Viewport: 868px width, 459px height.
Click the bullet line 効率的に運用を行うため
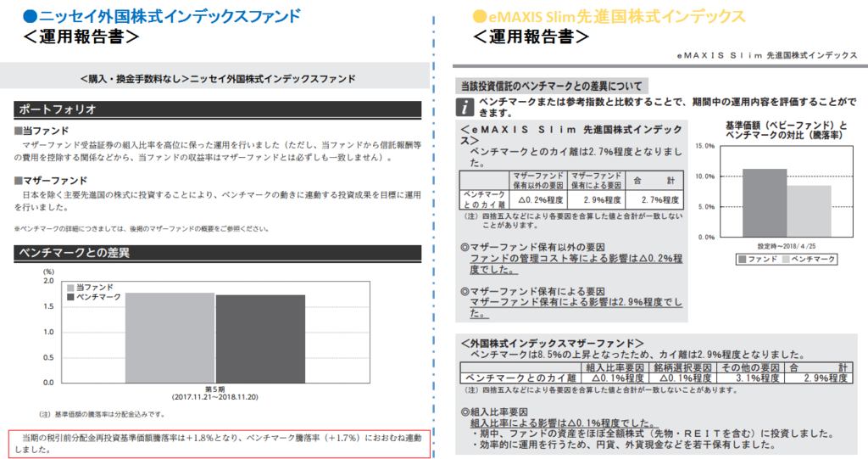[x=623, y=445]
